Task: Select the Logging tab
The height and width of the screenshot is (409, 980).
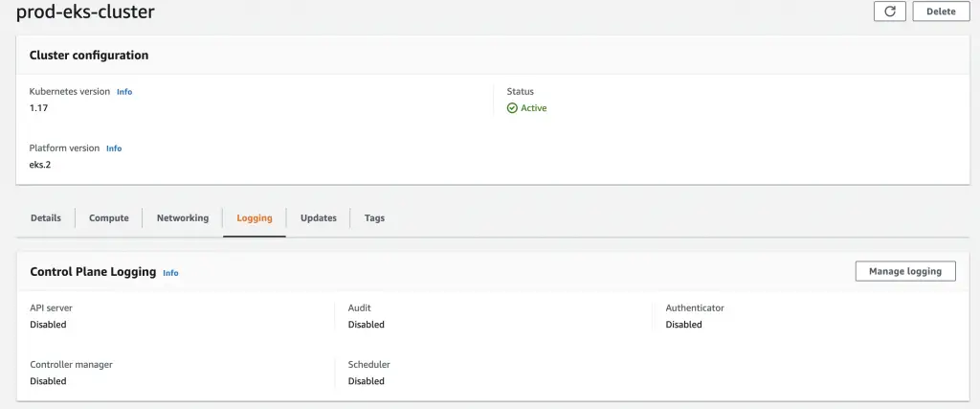Action: tap(255, 218)
